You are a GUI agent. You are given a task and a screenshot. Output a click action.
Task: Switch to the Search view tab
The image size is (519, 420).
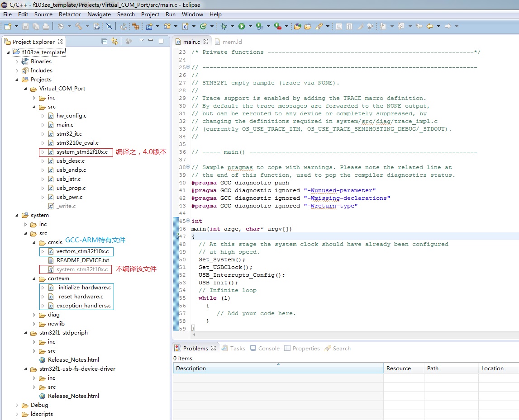[338, 348]
